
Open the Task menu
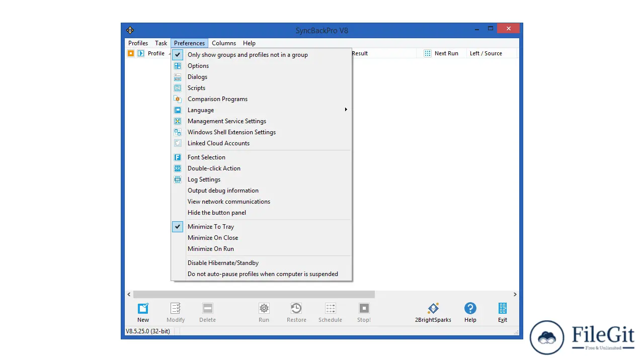161,43
